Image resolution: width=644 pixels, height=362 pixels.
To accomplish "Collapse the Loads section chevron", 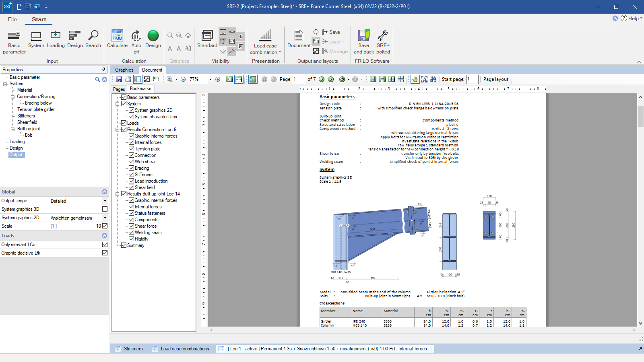I will pyautogui.click(x=104, y=236).
